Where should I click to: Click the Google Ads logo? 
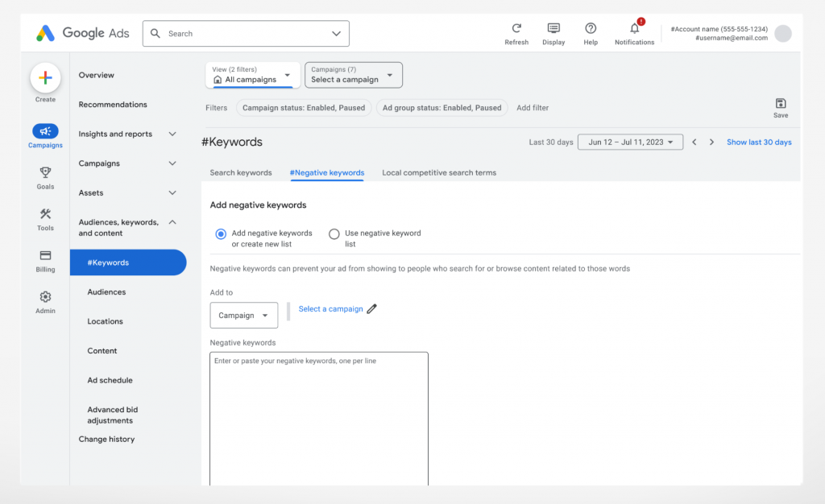[x=83, y=33]
